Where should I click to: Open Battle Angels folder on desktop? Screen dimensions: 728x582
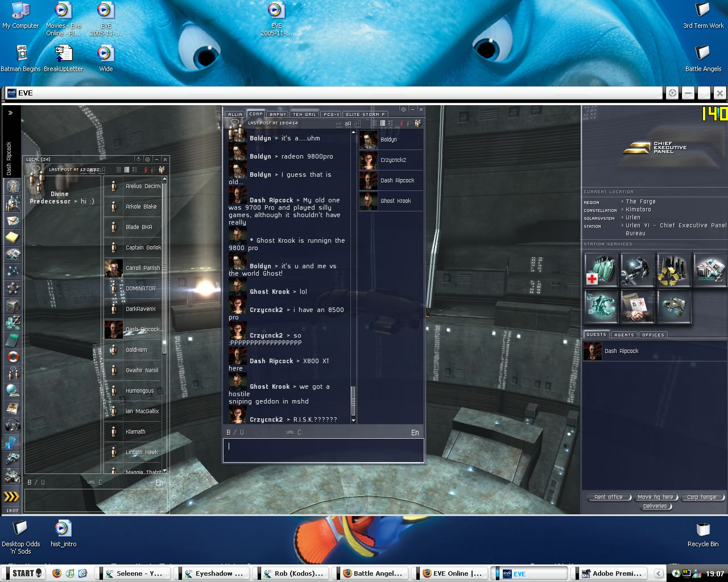(x=703, y=59)
